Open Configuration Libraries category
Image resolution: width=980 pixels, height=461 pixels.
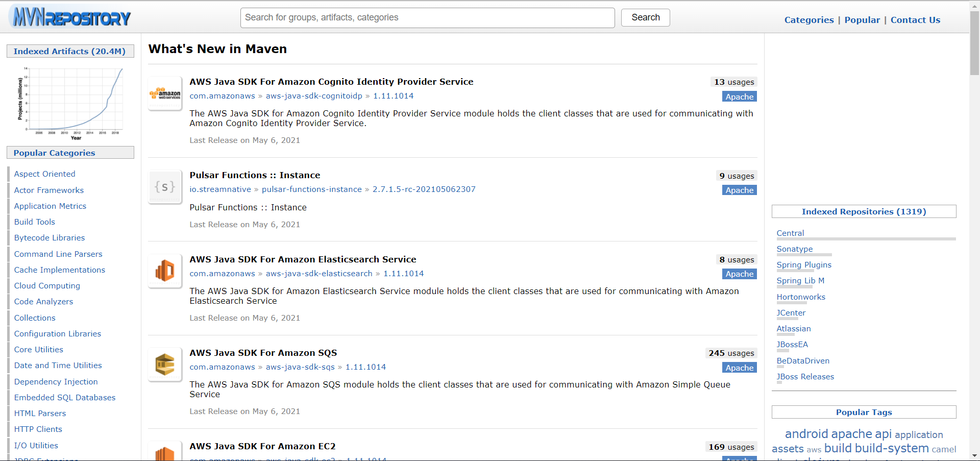point(58,334)
